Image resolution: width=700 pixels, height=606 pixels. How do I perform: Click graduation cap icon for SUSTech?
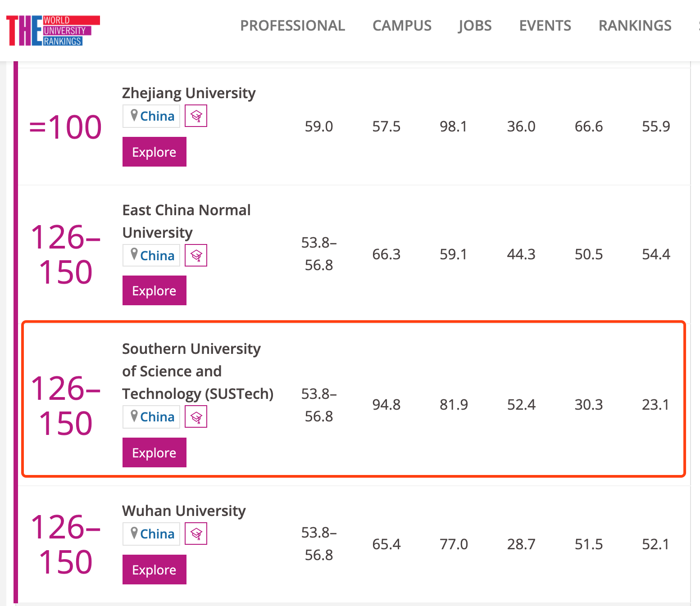point(196,417)
